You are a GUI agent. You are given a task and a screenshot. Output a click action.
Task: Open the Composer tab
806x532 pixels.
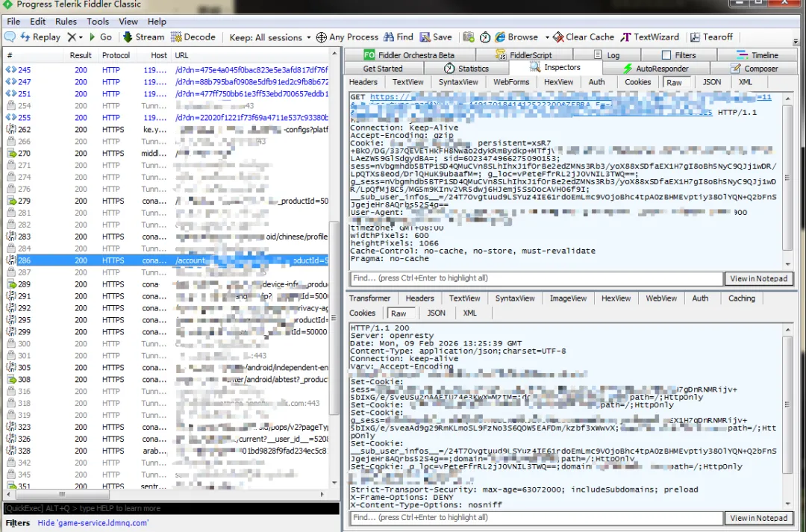(754, 69)
